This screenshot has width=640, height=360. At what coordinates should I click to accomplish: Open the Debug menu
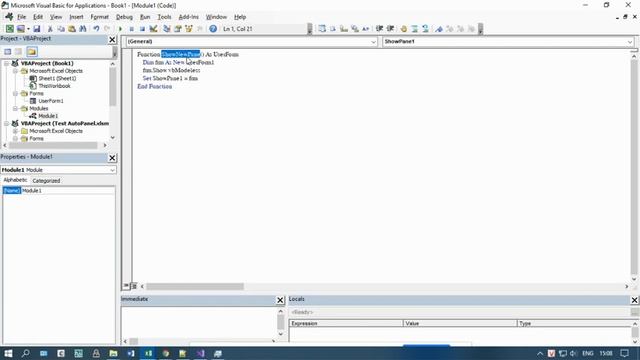click(x=124, y=17)
